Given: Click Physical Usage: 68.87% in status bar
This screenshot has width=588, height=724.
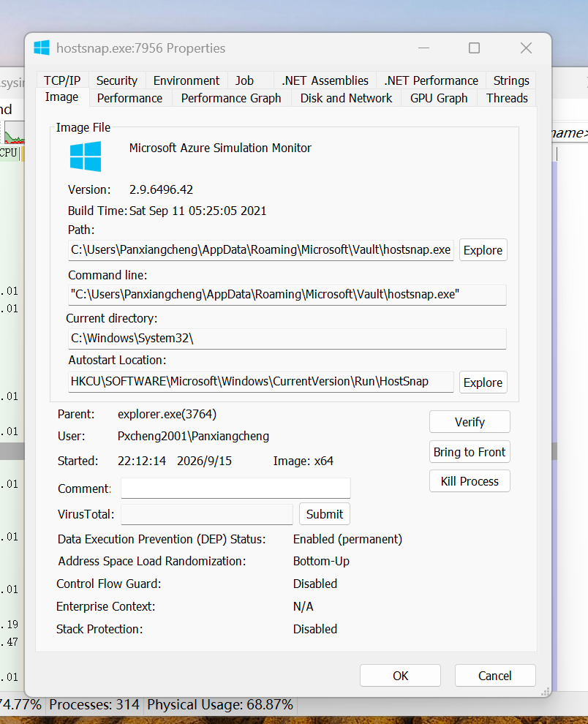Looking at the screenshot, I should point(220,704).
